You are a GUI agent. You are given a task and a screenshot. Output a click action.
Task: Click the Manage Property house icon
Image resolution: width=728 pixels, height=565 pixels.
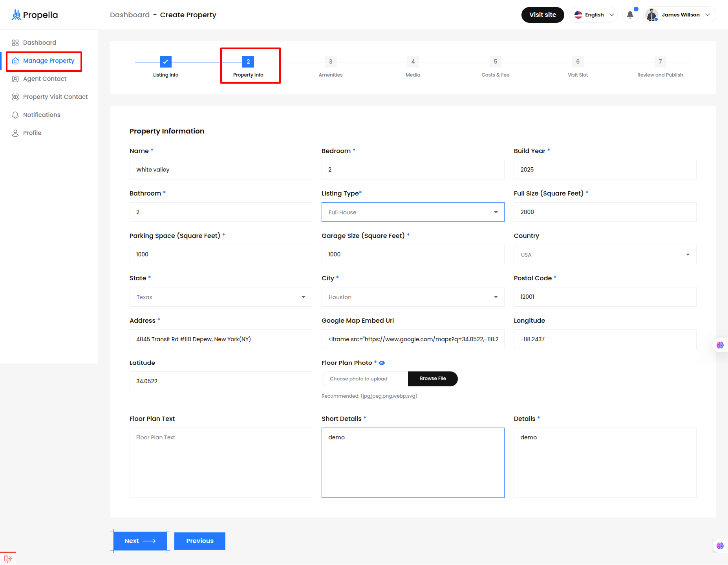tap(15, 61)
